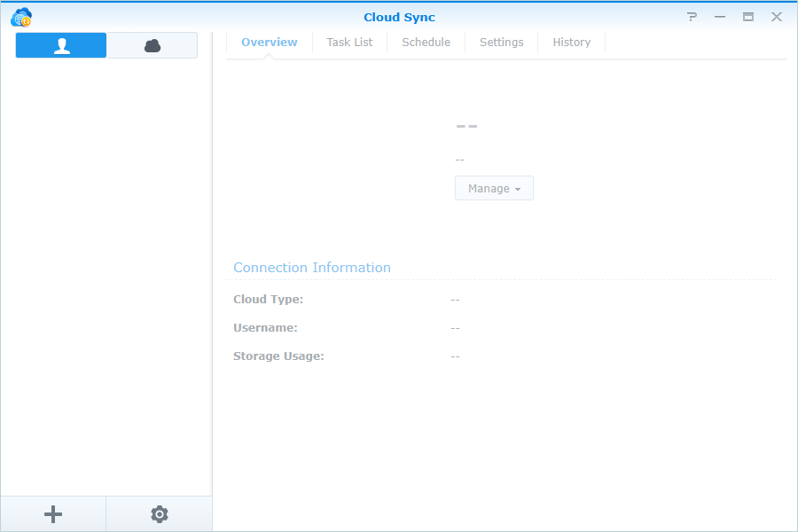Image resolution: width=798 pixels, height=532 pixels.
Task: Click the Cloud Type label
Action: tap(268, 300)
